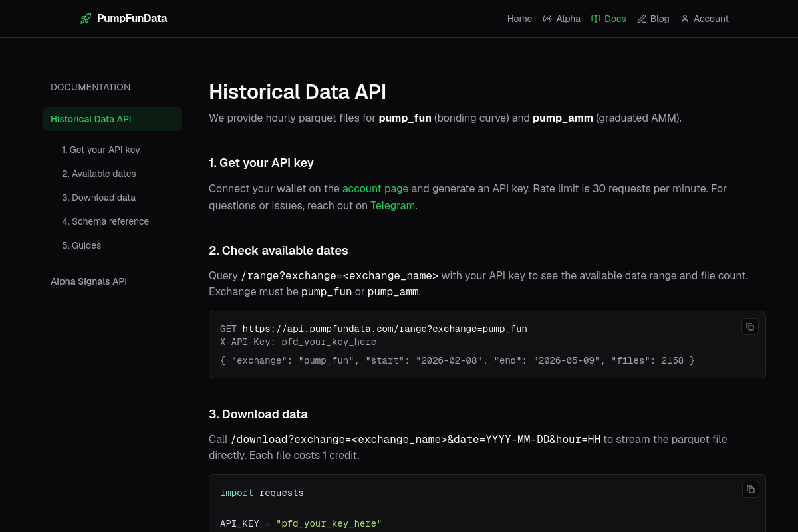Click the api.pumpfundata.com range URL text
The image size is (798, 532).
384,329
